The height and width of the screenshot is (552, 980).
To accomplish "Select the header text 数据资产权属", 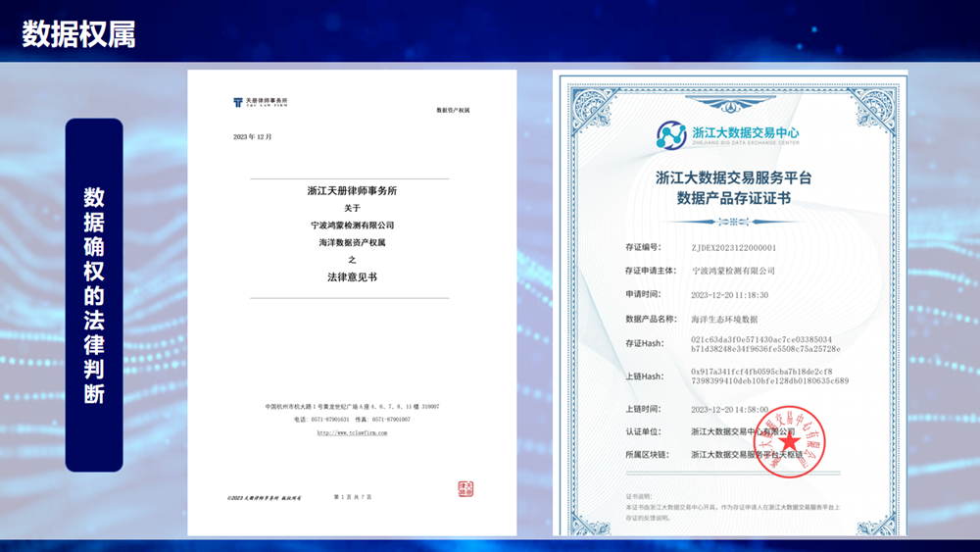I will [453, 110].
